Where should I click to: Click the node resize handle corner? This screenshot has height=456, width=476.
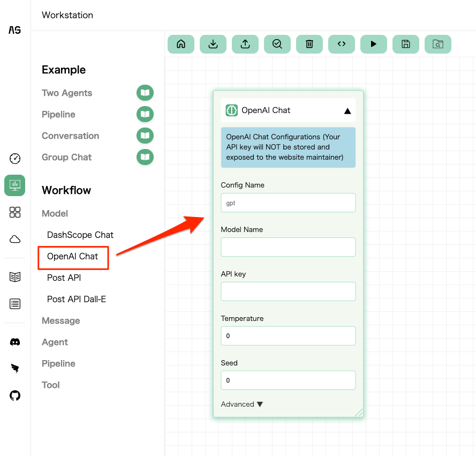point(359,413)
